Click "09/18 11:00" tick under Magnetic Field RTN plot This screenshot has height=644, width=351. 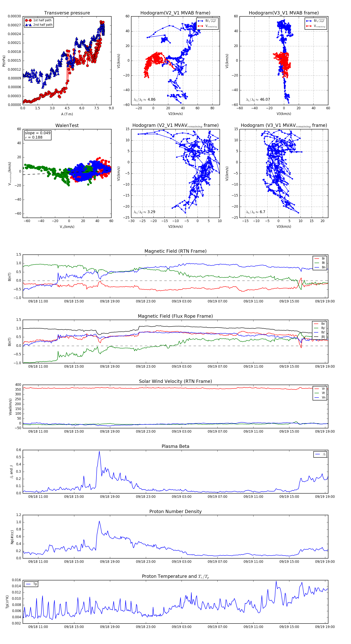[x=38, y=301]
